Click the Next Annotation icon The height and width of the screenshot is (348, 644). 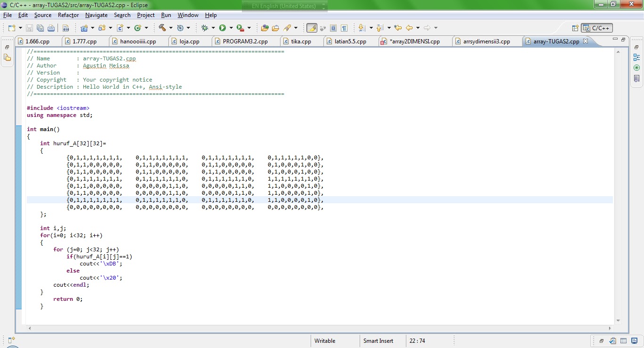[362, 28]
